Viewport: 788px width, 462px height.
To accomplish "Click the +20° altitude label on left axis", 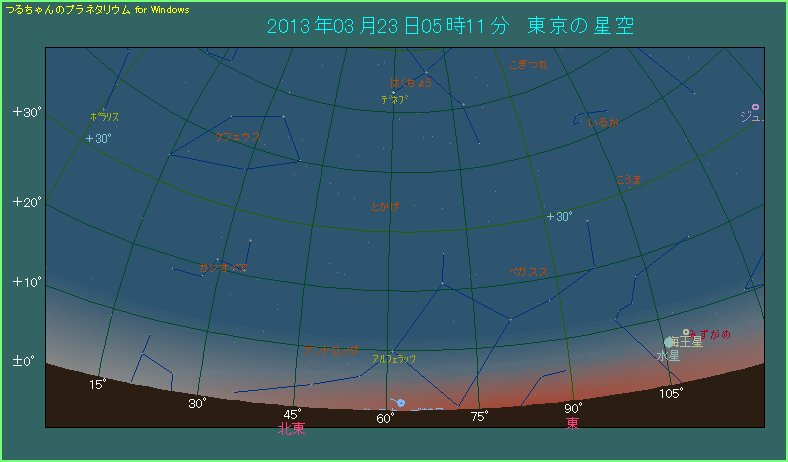I will pyautogui.click(x=26, y=202).
